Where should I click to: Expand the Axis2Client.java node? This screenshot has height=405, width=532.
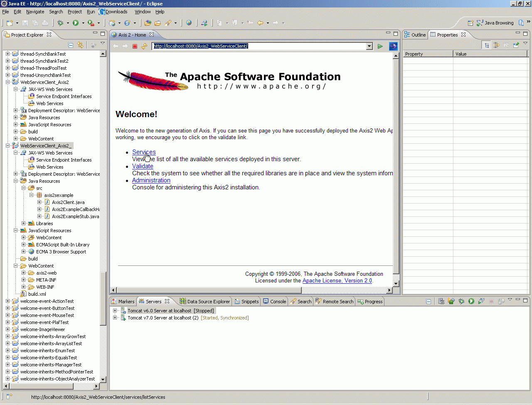point(39,202)
